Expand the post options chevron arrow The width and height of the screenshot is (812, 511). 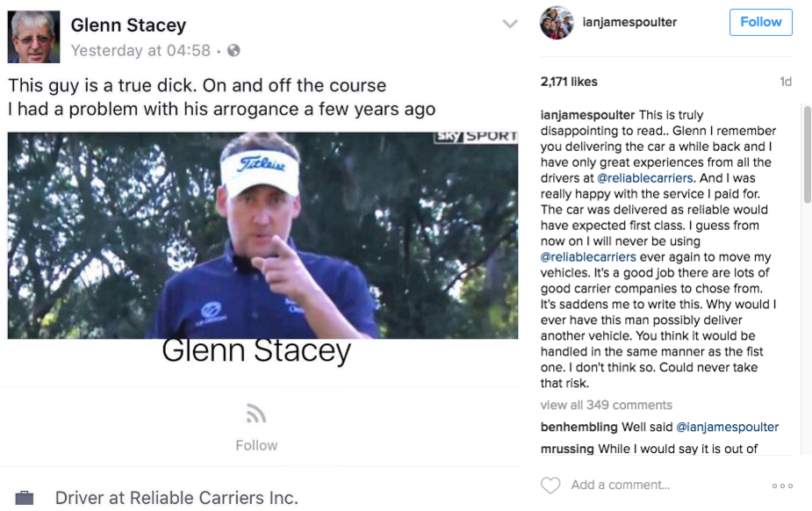pos(510,25)
